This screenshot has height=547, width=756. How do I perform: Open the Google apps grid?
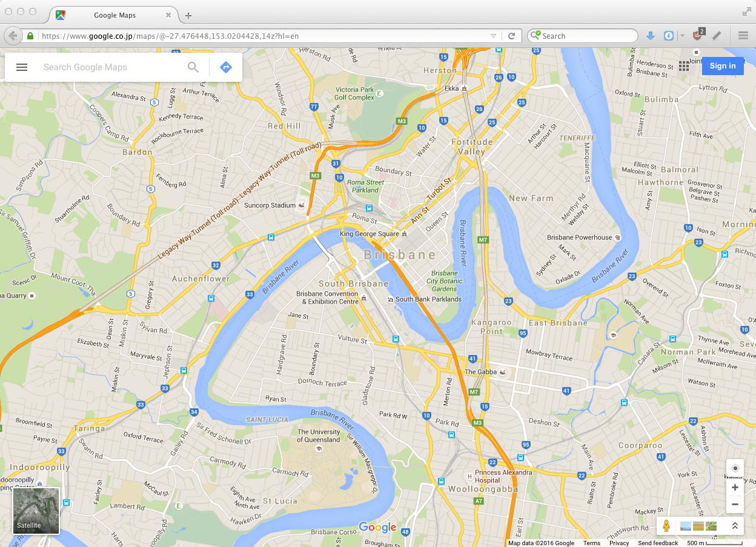point(684,66)
